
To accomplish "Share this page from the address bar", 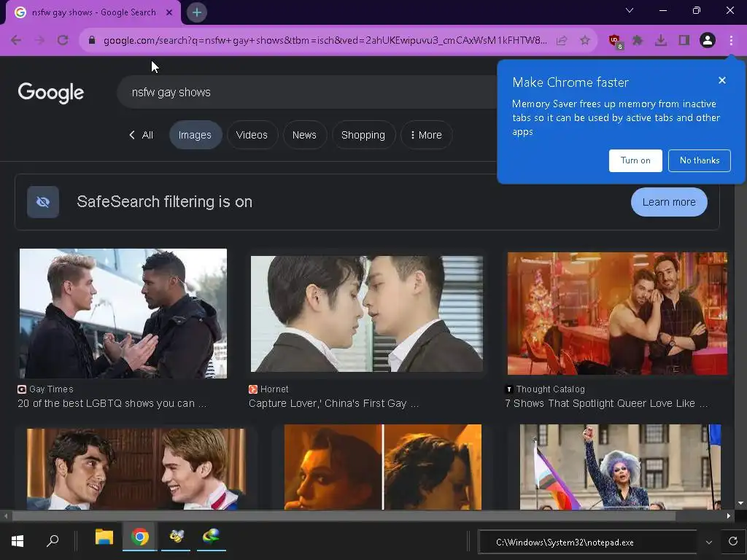I will (x=562, y=41).
